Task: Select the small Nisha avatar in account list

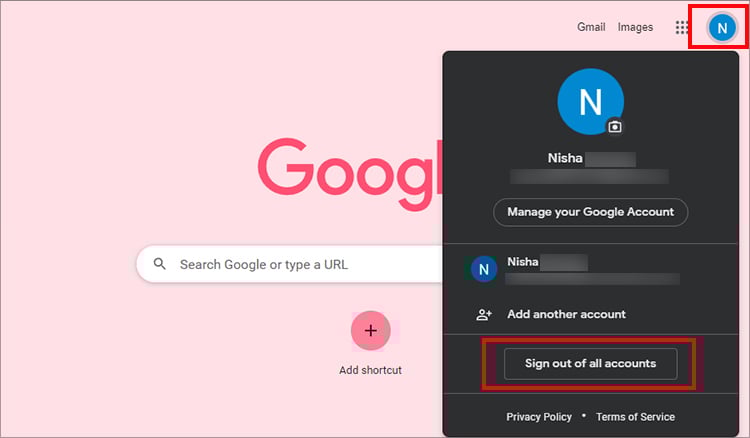Action: (484, 269)
